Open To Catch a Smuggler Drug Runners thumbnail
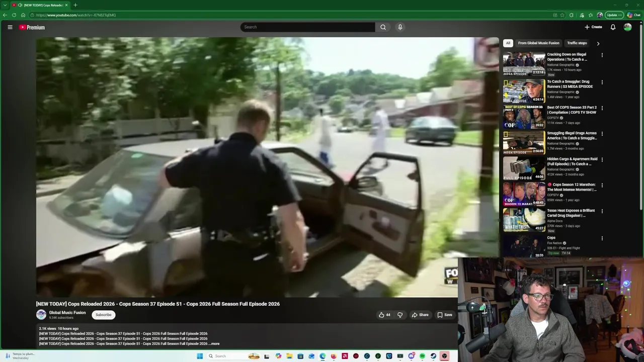 (x=524, y=90)
